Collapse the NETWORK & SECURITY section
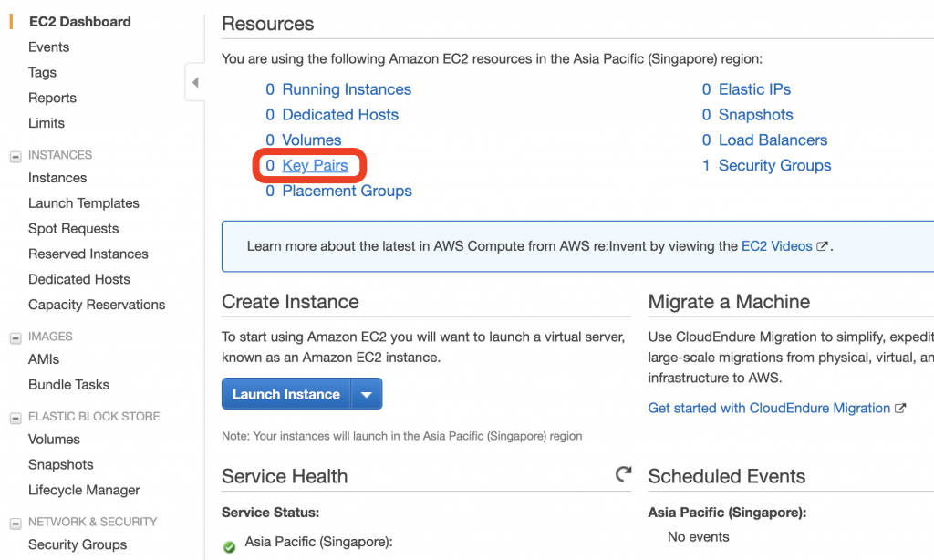This screenshot has height=560, width=934. [x=15, y=523]
